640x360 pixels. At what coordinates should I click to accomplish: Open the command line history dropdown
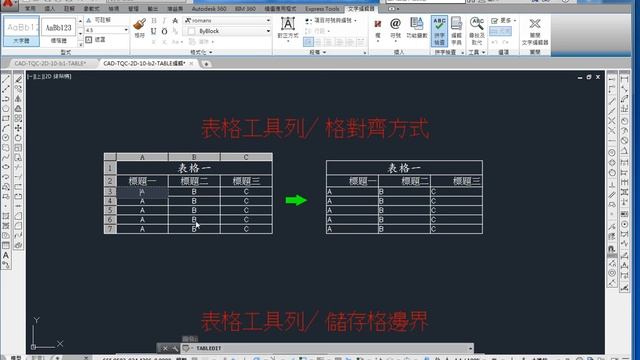click(470, 348)
